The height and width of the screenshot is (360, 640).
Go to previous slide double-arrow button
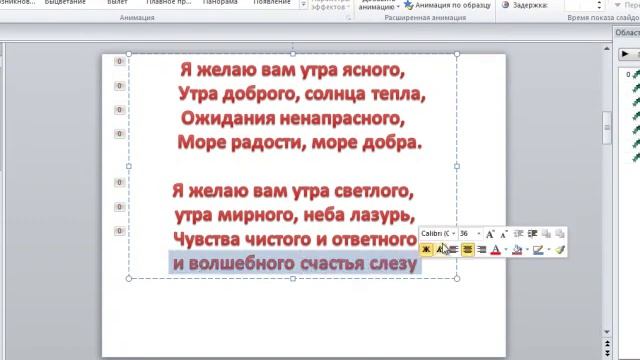607,343
